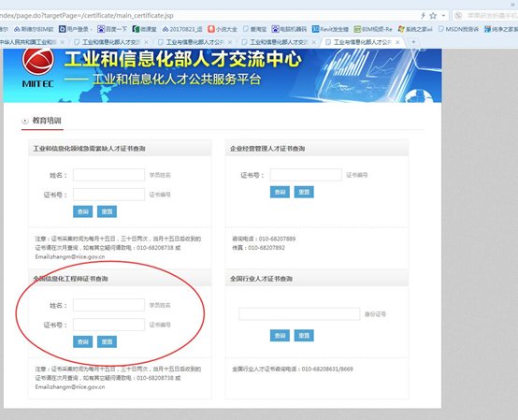Click 证书号 field in 急需紧缺人才证书查询 section
Viewport: 518px width, 420px height.
click(108, 195)
